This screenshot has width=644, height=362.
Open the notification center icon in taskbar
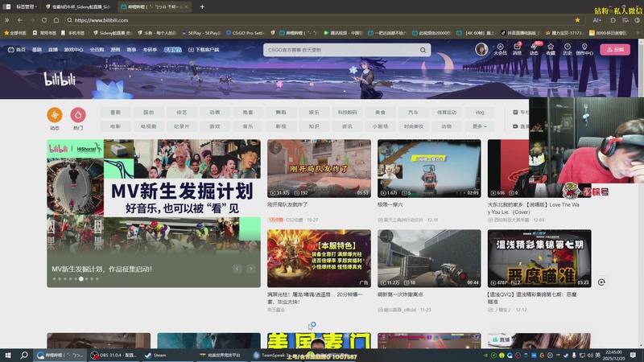tap(634, 355)
